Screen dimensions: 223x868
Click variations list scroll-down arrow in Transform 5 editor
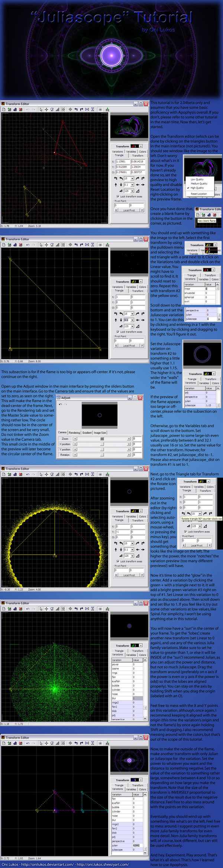pyautogui.click(x=145, y=852)
